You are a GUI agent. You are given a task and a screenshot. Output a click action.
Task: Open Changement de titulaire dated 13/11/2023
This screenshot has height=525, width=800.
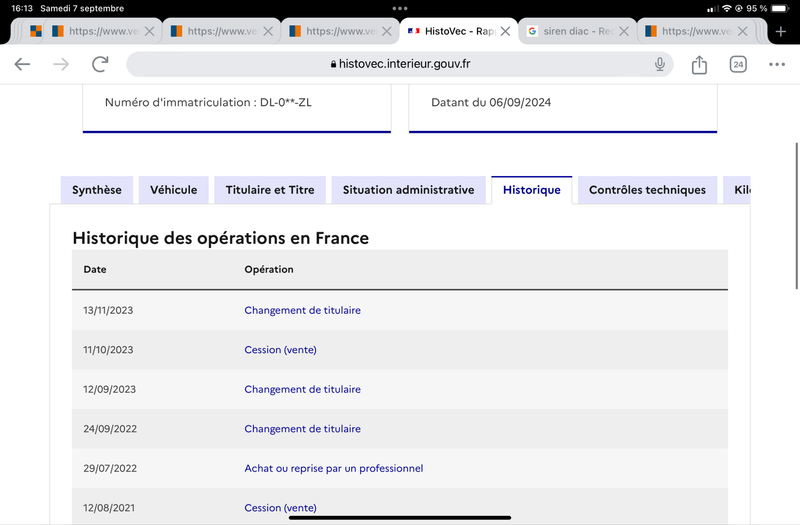click(302, 310)
